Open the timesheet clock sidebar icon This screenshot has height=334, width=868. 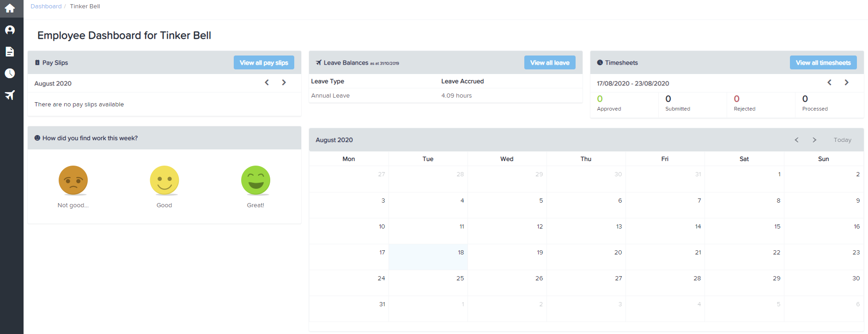[x=10, y=73]
